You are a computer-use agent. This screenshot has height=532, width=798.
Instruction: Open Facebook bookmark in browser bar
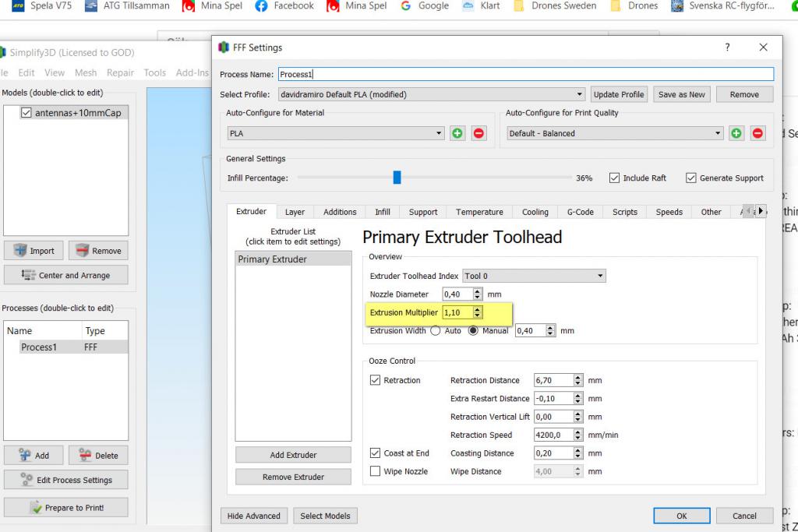[284, 6]
